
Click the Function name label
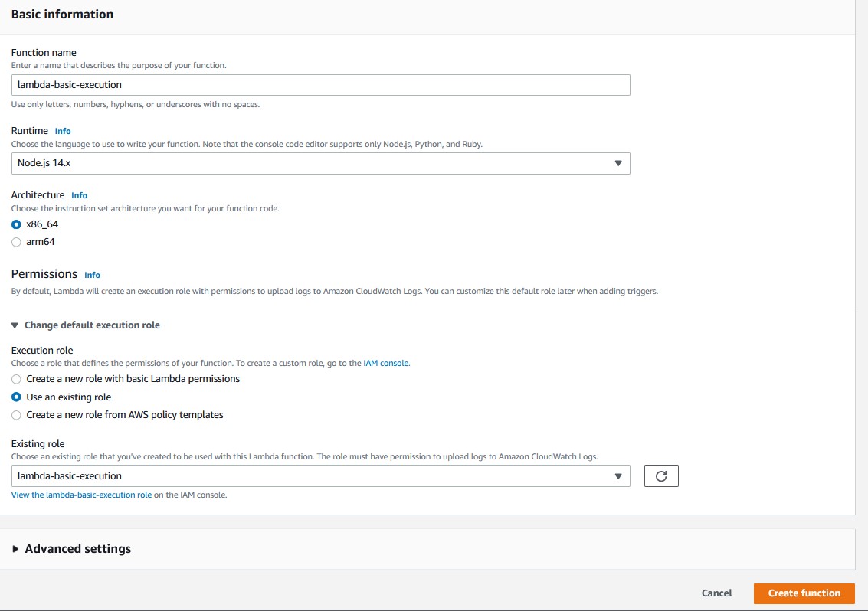click(x=44, y=53)
